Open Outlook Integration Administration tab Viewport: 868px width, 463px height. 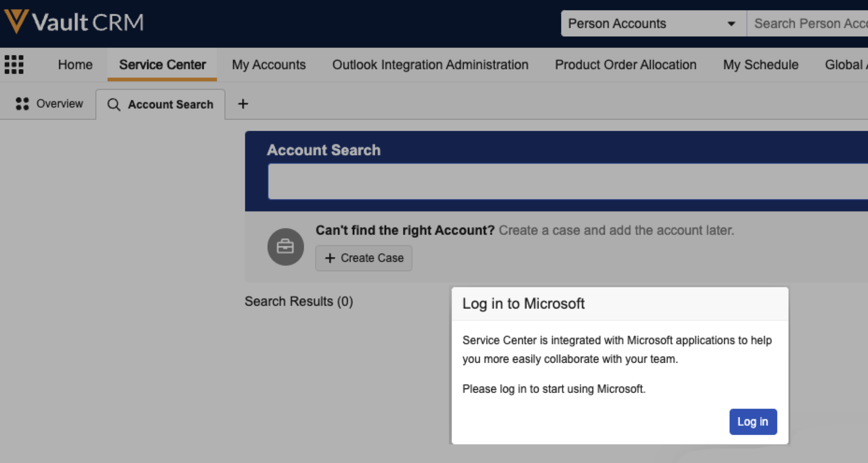(430, 65)
